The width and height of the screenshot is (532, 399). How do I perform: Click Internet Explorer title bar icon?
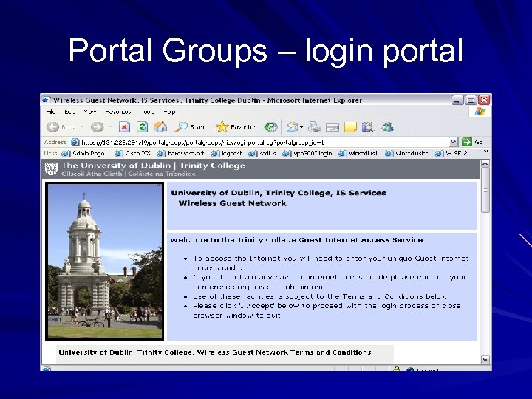click(x=46, y=100)
